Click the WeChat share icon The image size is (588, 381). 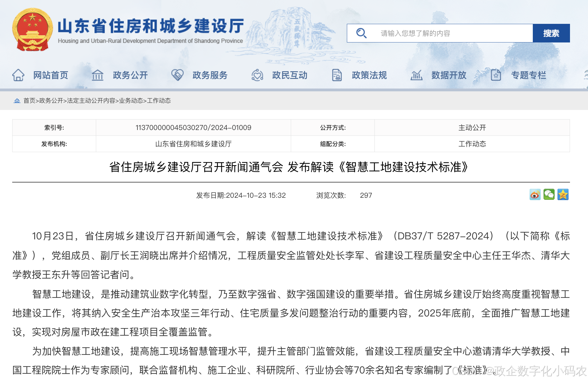pos(549,195)
